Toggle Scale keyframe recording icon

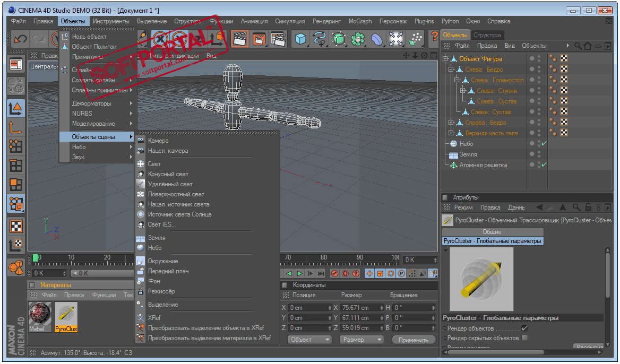point(380,273)
